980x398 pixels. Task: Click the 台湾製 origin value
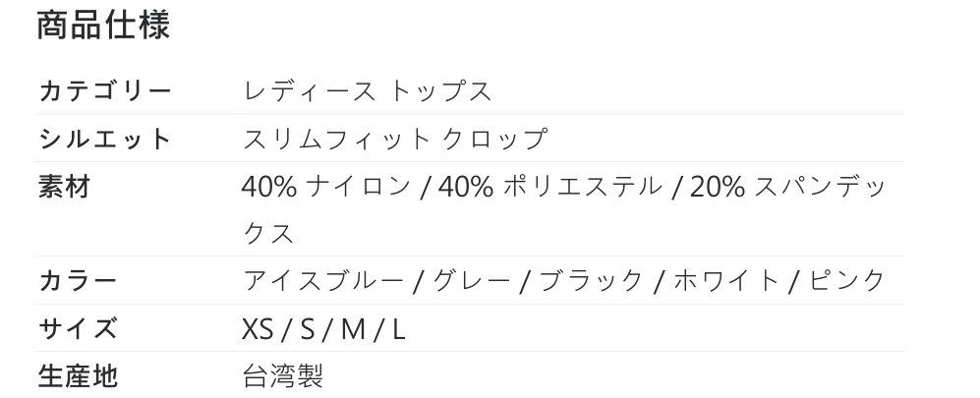click(283, 374)
